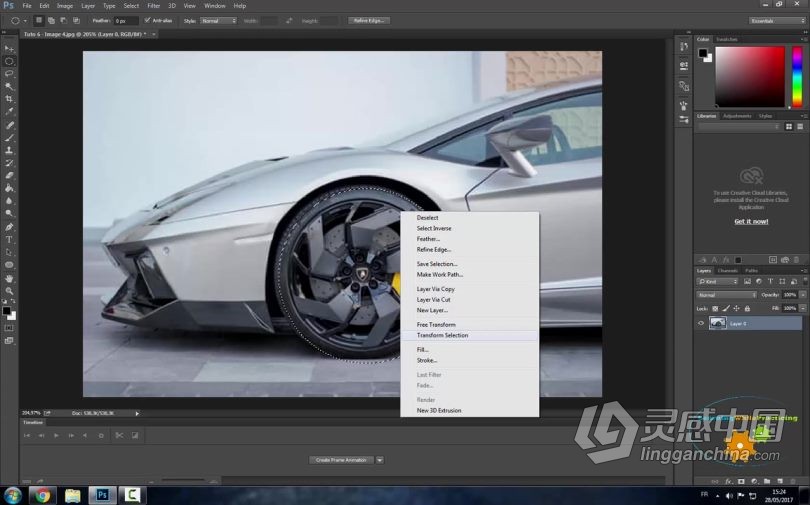
Task: Open the status bar Doc info arrow
Action: click(137, 413)
